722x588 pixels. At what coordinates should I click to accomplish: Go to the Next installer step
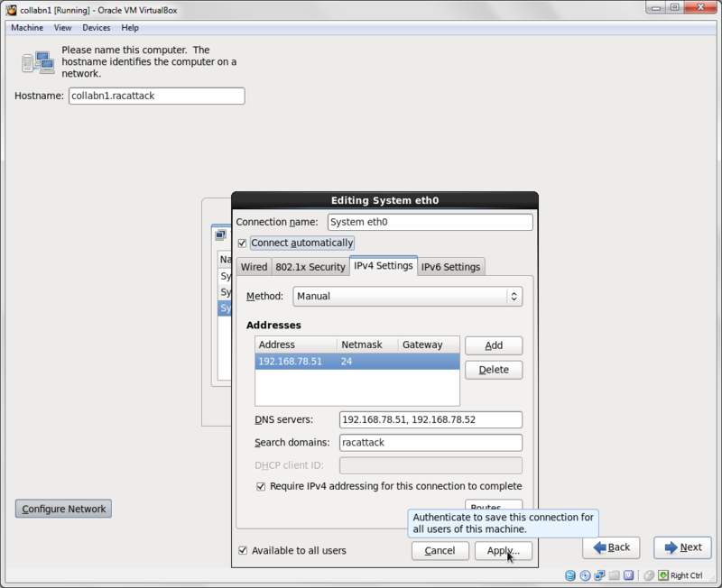[682, 547]
